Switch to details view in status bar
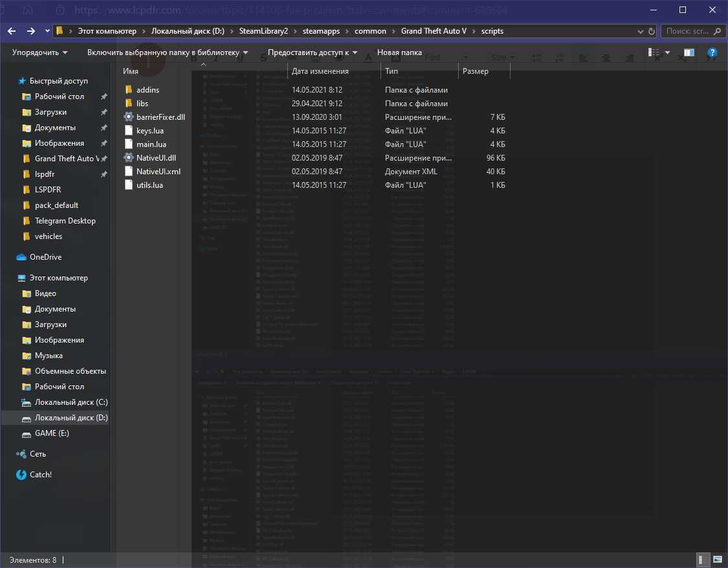Image resolution: width=728 pixels, height=568 pixels. [701, 560]
